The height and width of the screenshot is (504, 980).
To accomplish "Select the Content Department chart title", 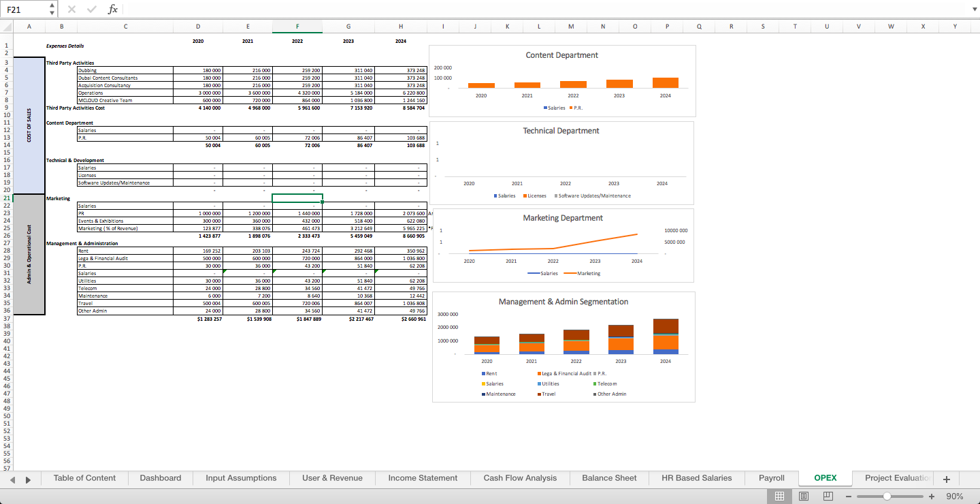I will pos(562,55).
